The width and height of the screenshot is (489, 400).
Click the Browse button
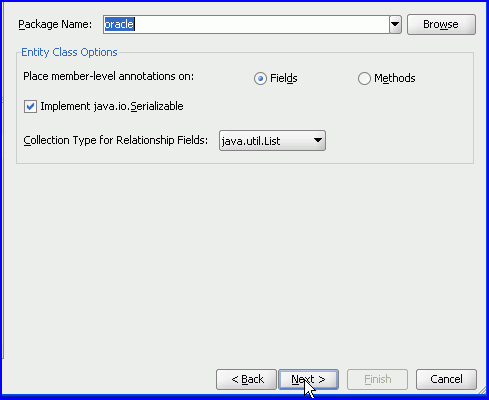coord(441,24)
